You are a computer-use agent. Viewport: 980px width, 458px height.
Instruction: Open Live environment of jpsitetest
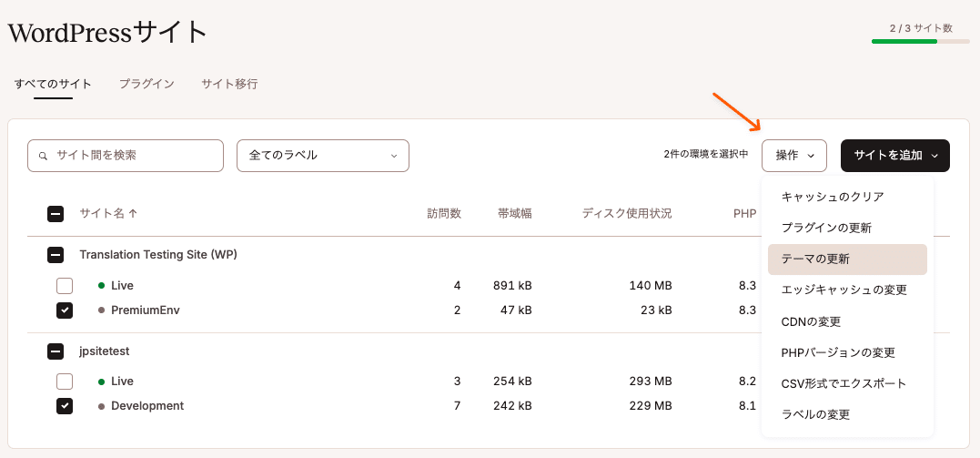[123, 382]
